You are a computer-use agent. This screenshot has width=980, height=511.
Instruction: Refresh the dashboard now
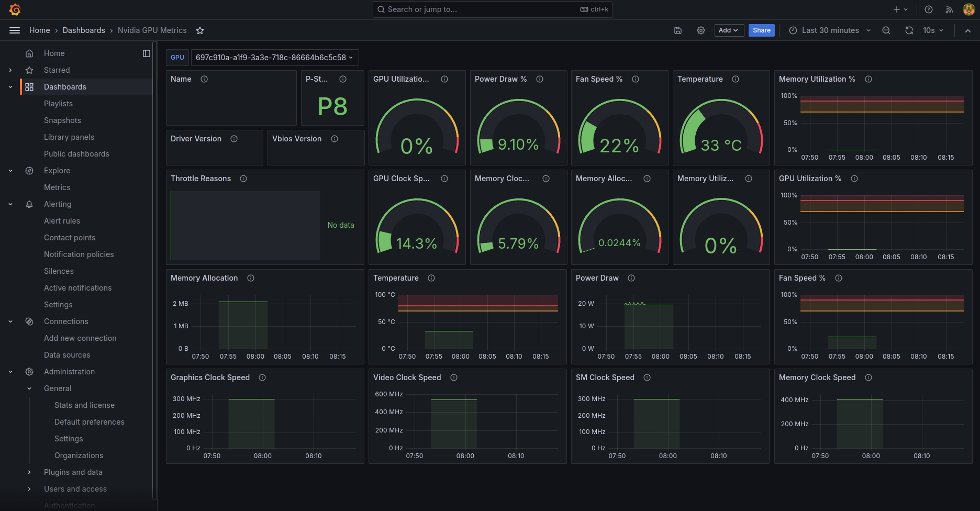click(x=909, y=30)
